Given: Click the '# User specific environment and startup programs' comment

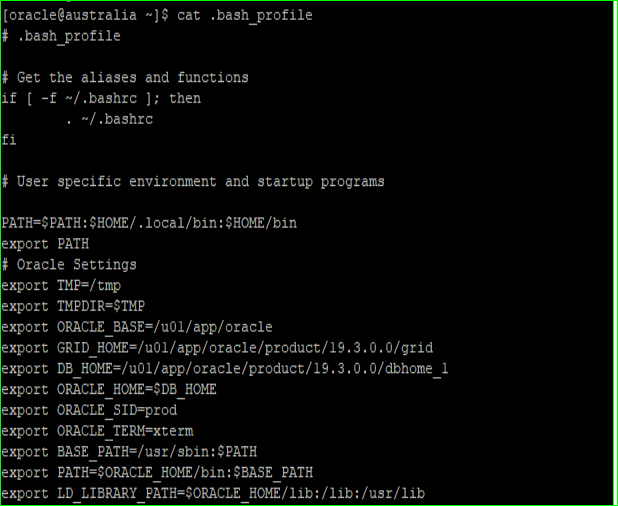Looking at the screenshot, I should pos(193,181).
